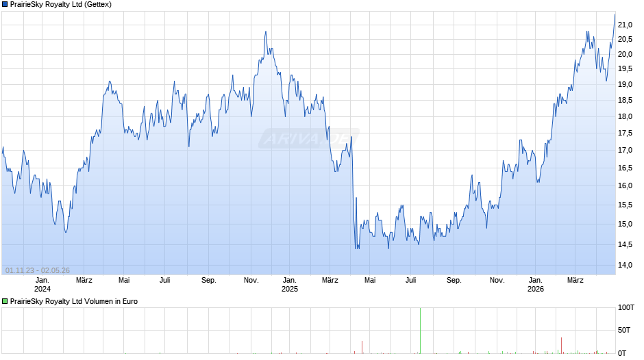This screenshot has width=644, height=360.
Task: Click the 'Jan. 2024' axis label
Action: tap(42, 285)
